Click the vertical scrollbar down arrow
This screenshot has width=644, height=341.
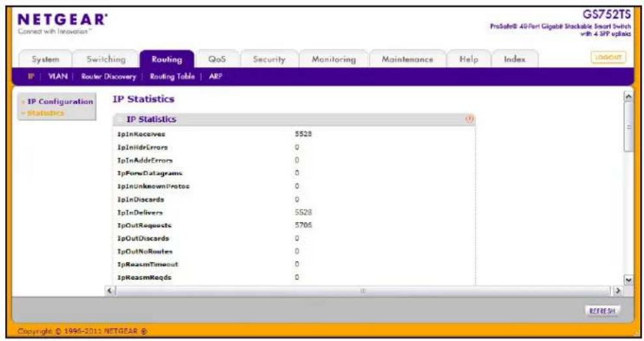point(628,280)
